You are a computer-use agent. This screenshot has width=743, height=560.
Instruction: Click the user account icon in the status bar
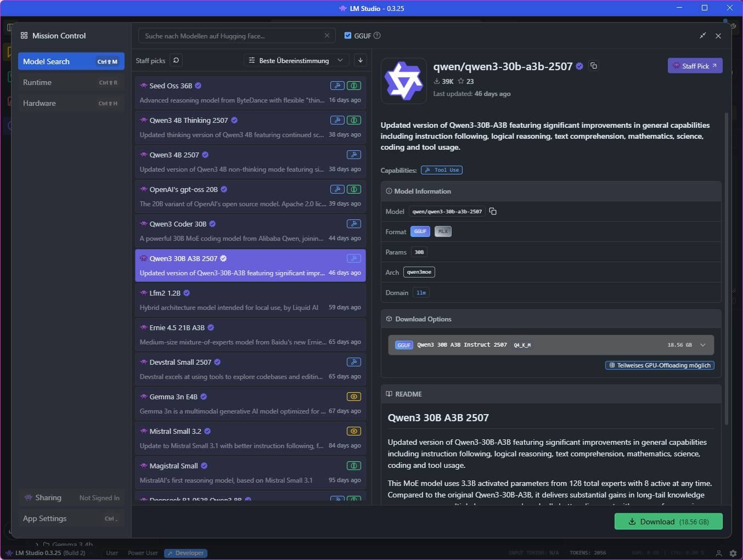pyautogui.click(x=719, y=553)
